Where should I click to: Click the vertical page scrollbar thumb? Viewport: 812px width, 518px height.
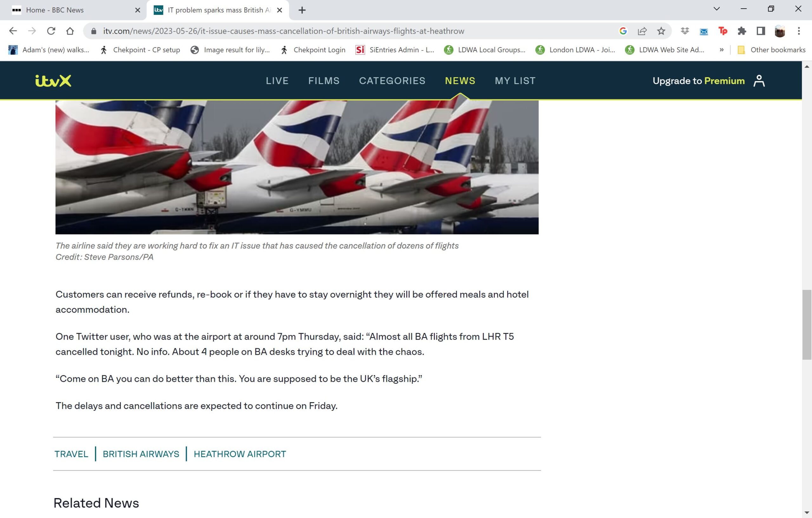pyautogui.click(x=807, y=324)
